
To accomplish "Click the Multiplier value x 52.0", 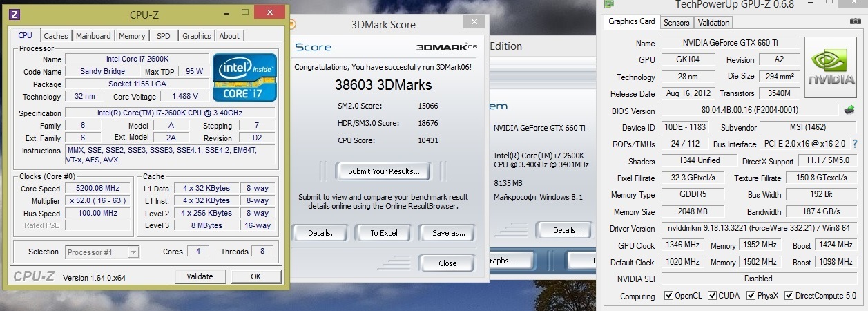I will pyautogui.click(x=98, y=201).
